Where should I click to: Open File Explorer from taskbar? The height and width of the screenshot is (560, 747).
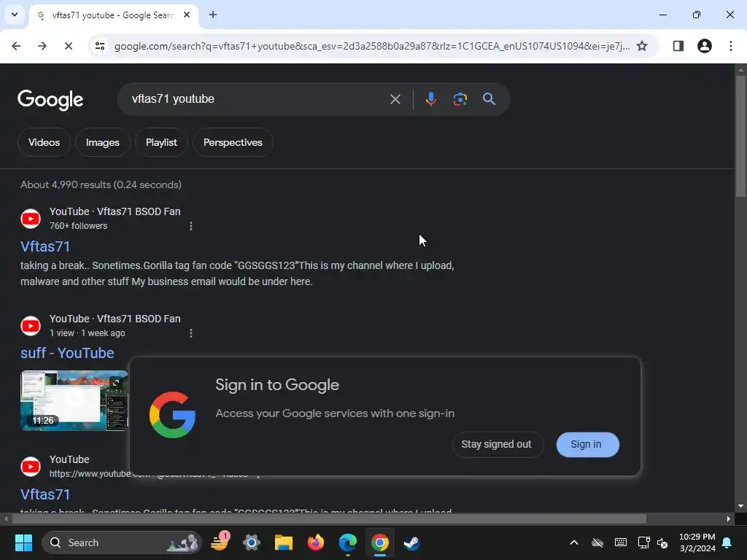click(284, 542)
